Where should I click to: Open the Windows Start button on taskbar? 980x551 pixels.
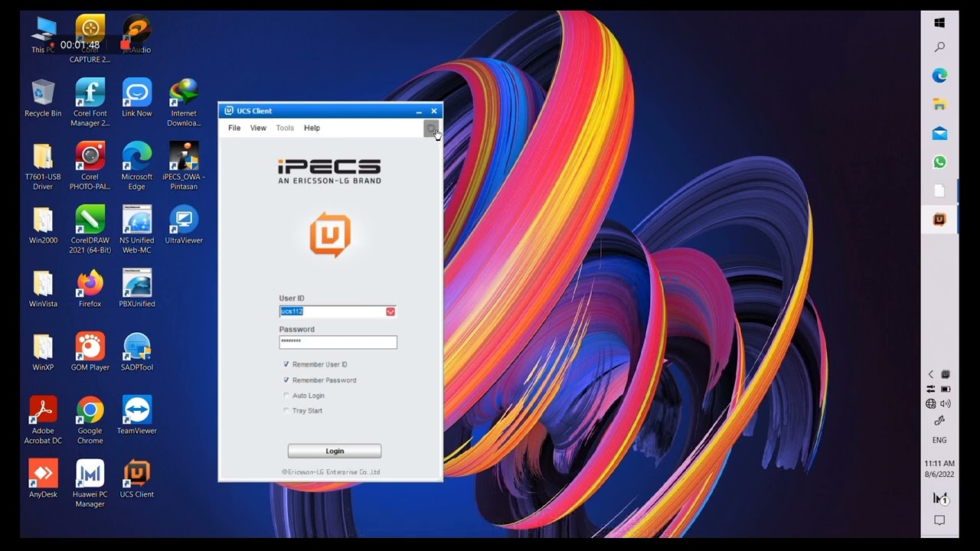tap(939, 22)
